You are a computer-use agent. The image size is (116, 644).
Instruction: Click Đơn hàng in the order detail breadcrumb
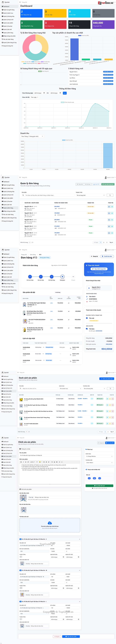click(x=33, y=255)
